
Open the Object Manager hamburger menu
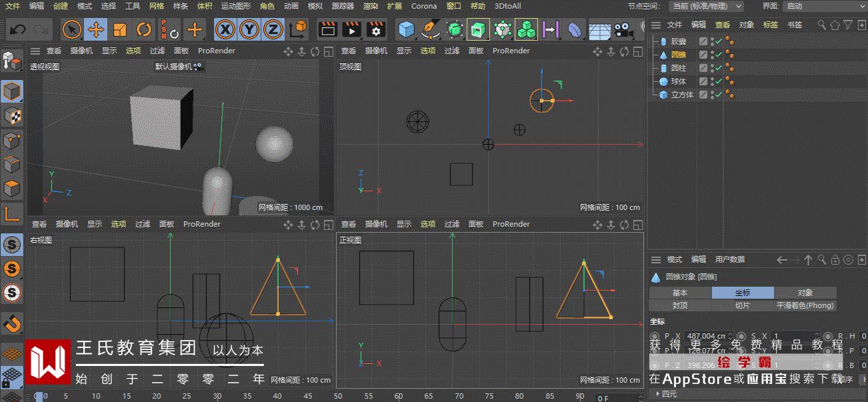pos(656,25)
